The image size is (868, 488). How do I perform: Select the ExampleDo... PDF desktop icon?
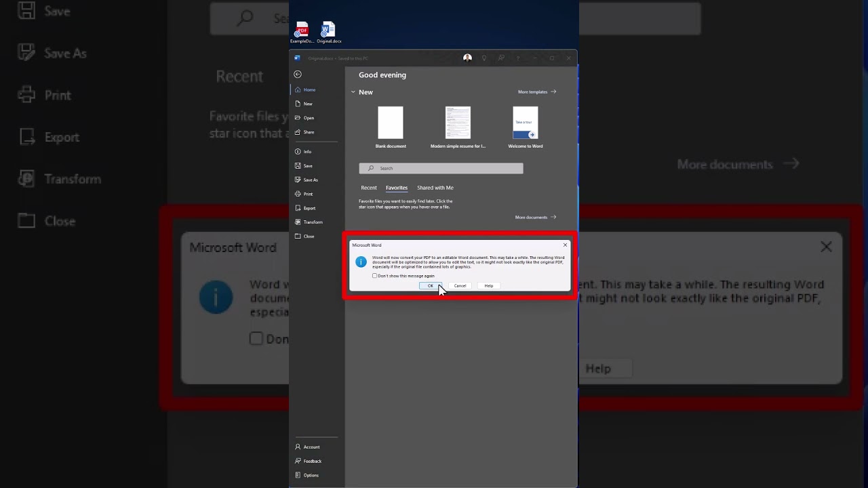click(x=302, y=33)
